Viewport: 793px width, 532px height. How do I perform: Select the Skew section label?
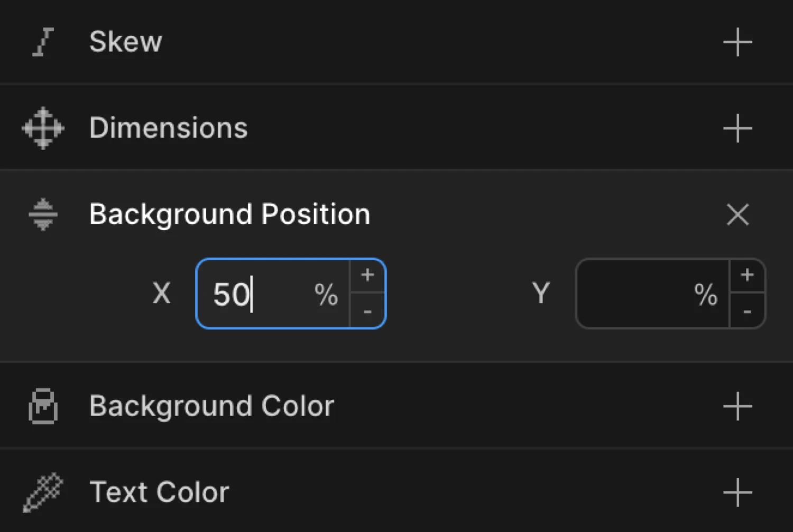(126, 42)
